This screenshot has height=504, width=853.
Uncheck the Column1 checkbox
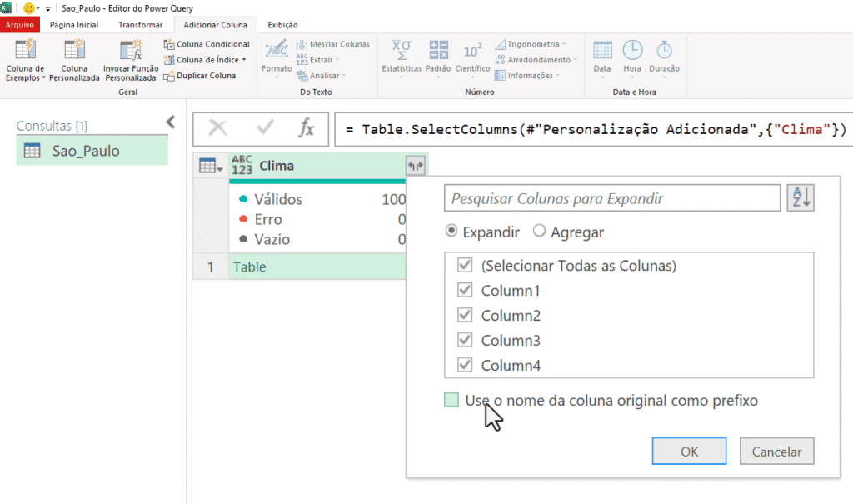[x=465, y=291]
